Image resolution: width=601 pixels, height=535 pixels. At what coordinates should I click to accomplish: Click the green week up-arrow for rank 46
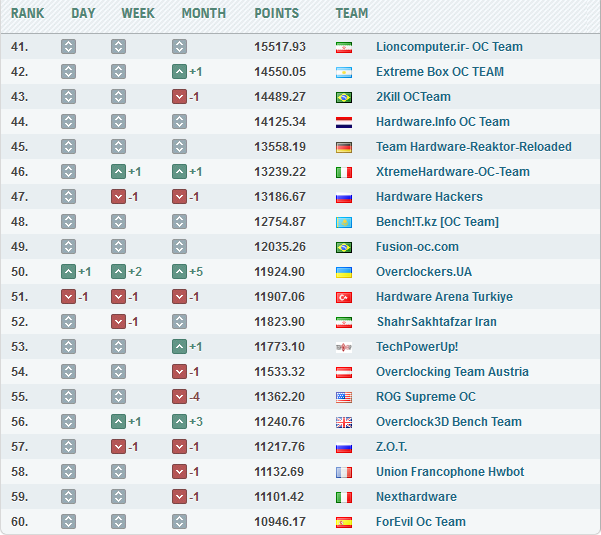click(x=118, y=172)
